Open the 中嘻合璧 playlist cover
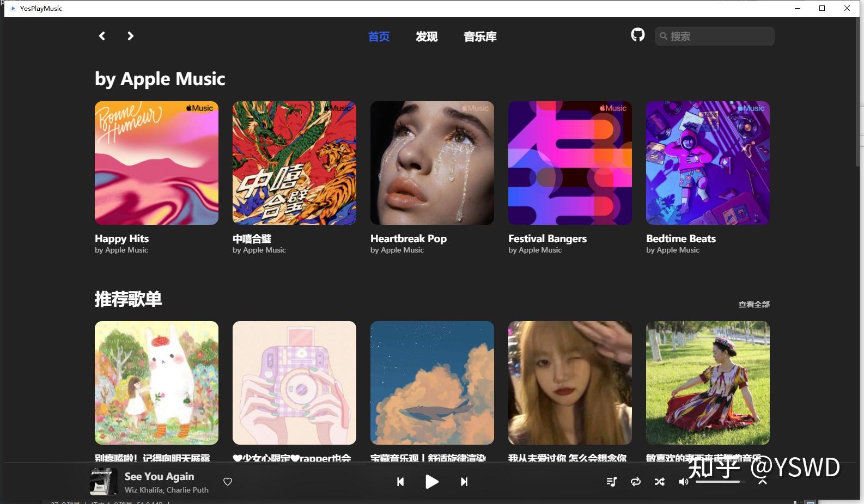The width and height of the screenshot is (864, 504). [294, 163]
